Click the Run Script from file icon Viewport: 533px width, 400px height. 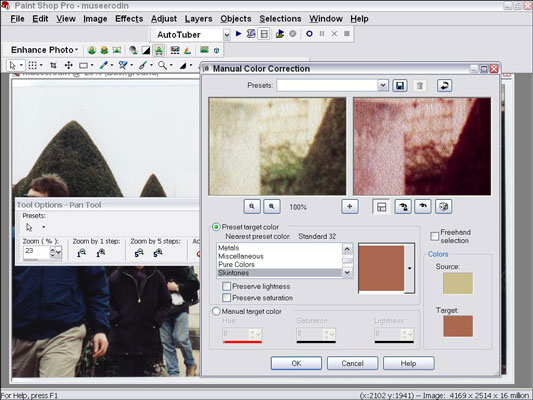tap(280, 34)
